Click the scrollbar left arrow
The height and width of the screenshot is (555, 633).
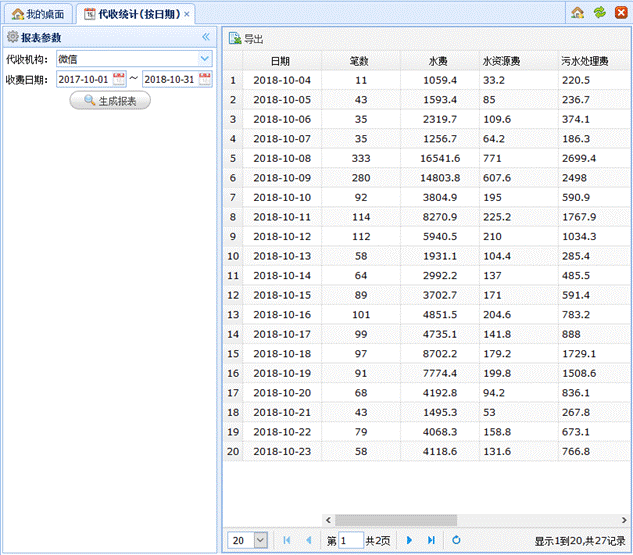[x=328, y=520]
